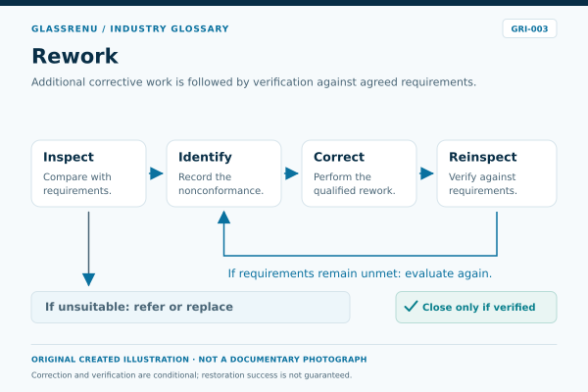Click the GLASSRENU / INDUSTRY GLOSSARY breadcrumb
This screenshot has height=392, width=588.
[x=130, y=28]
